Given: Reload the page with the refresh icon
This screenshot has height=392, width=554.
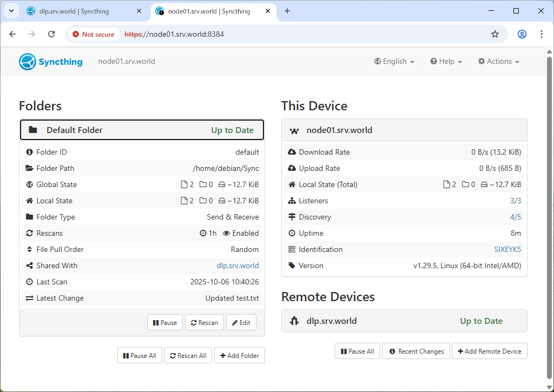Looking at the screenshot, I should point(51,34).
